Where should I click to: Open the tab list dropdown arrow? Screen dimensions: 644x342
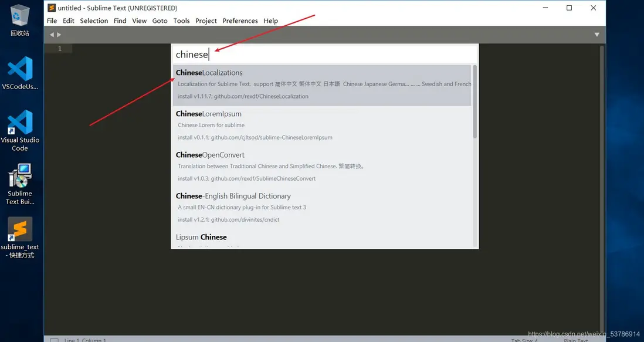click(x=596, y=35)
